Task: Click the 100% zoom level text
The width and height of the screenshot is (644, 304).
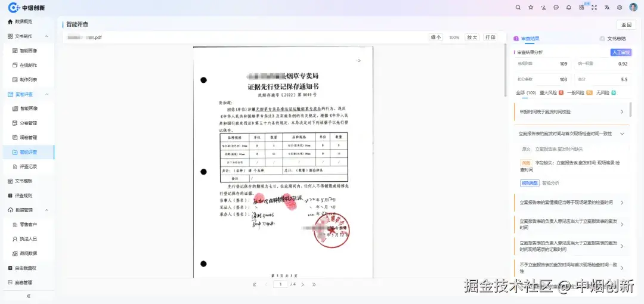Action: point(454,38)
